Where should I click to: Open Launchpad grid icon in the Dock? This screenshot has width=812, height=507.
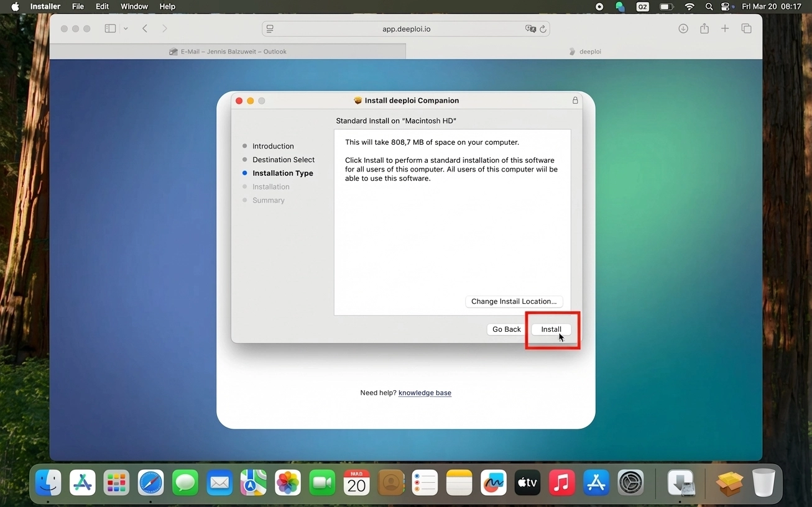(116, 483)
